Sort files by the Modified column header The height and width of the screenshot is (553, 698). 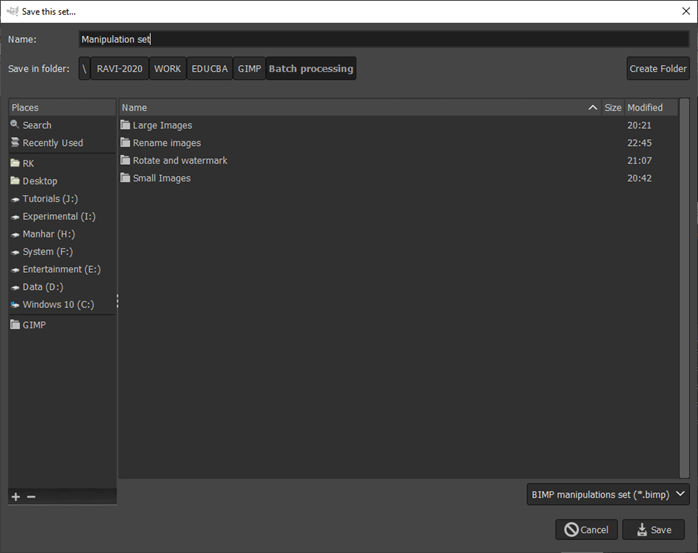coord(651,107)
